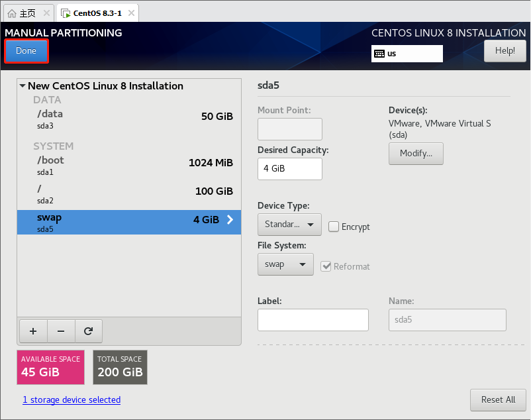Click the arrow chevron on the swap row

230,219
